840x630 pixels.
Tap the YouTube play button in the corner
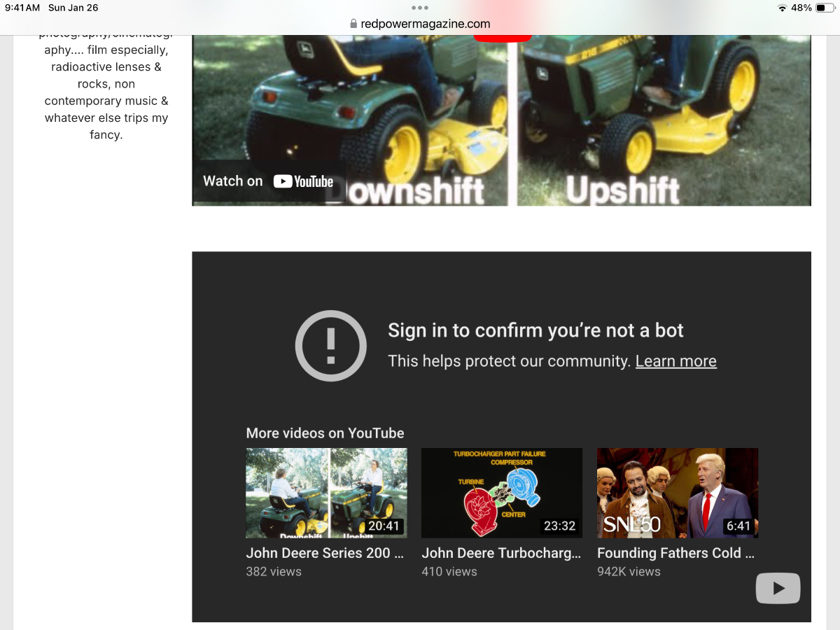click(778, 588)
